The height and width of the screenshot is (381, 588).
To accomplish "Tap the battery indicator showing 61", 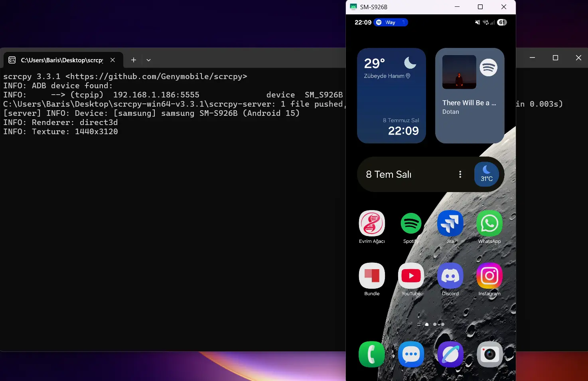I will [502, 22].
